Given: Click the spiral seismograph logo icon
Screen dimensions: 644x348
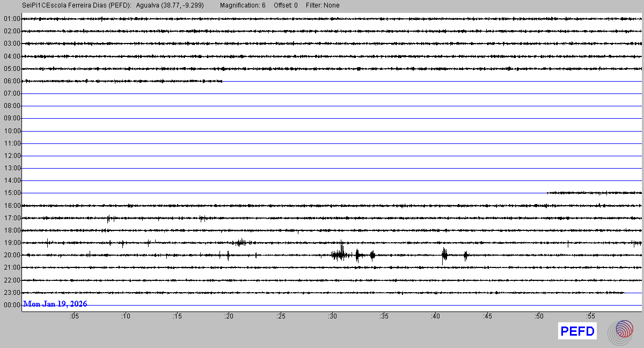Looking at the screenshot, I should click(620, 331).
